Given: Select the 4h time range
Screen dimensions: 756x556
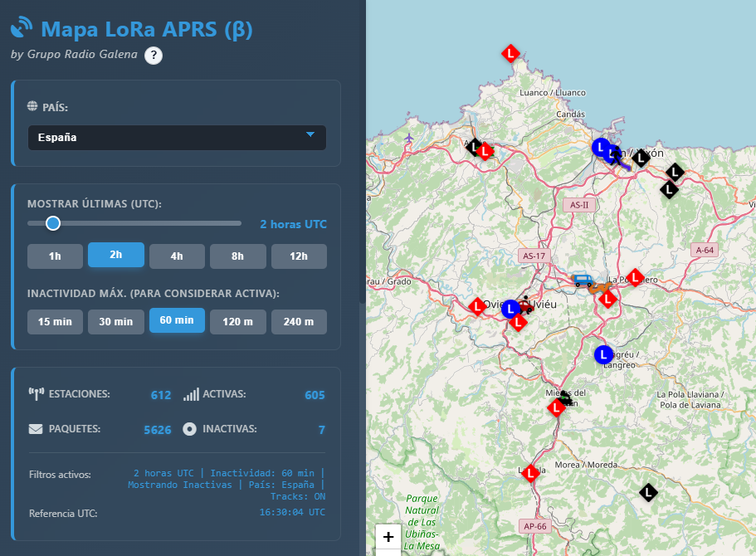Looking at the screenshot, I should pyautogui.click(x=177, y=256).
